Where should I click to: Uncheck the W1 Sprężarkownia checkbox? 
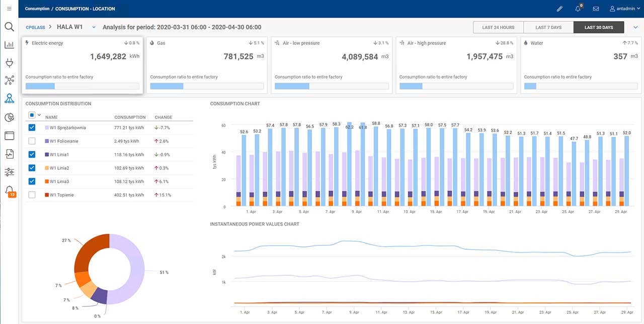tap(32, 128)
